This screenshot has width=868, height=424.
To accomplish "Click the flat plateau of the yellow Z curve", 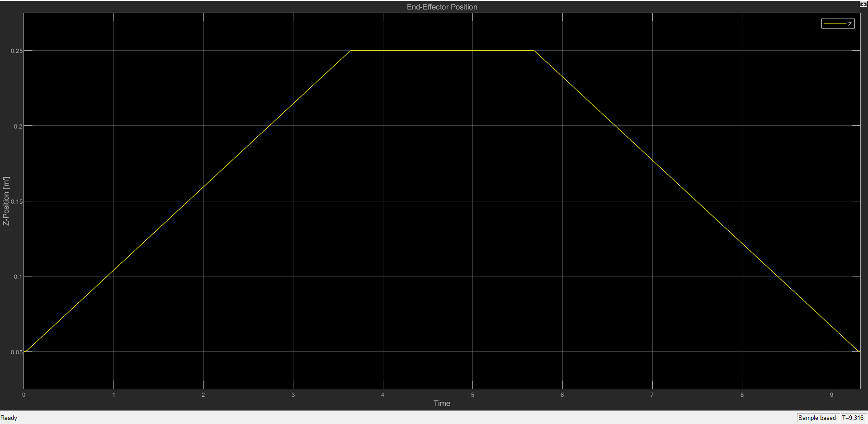I will click(x=442, y=50).
